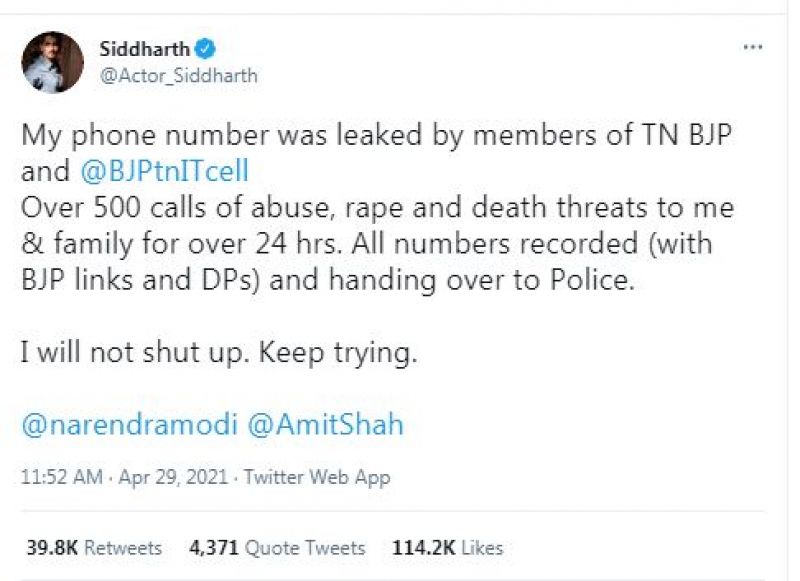
Task: Open the @BJPtnITcell mention
Action: [x=163, y=171]
